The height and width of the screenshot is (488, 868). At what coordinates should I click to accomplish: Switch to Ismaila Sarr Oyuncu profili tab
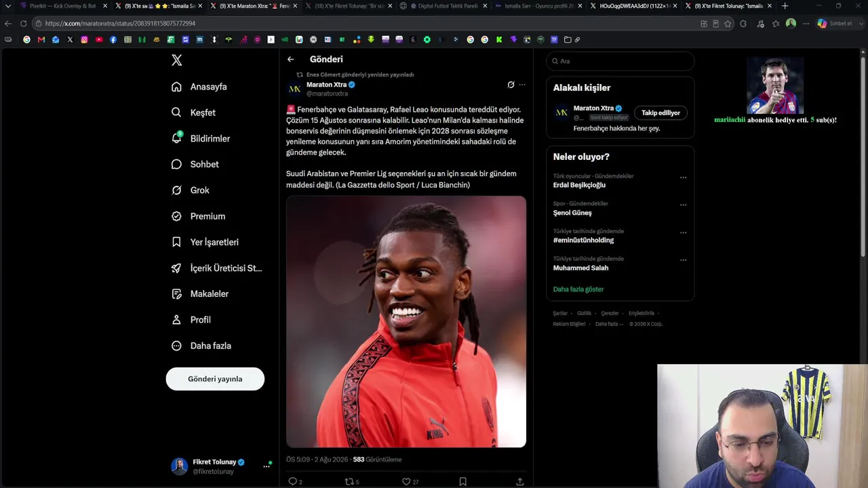[538, 6]
